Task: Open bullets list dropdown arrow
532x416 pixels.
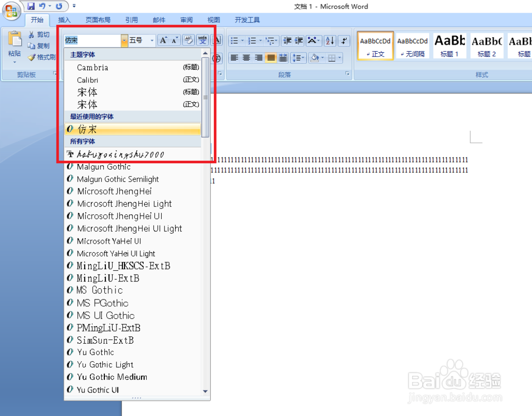Action: pos(242,41)
